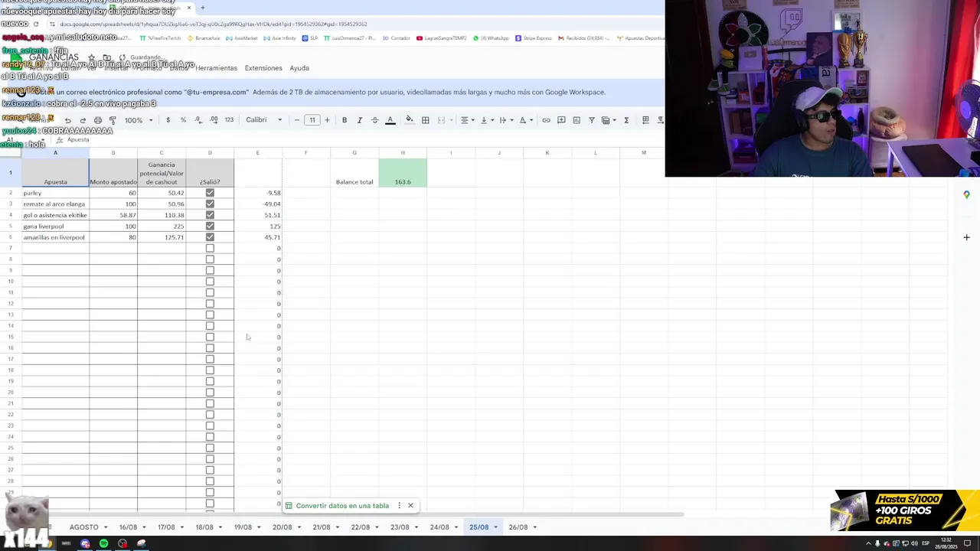980x551 pixels.
Task: Open the Ayuda menu
Action: coord(299,68)
